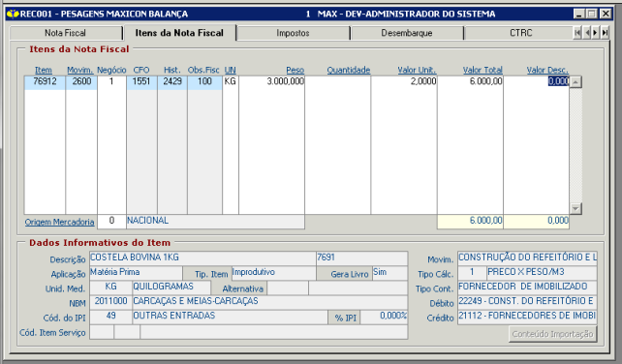Viewport: 622px width, 364px height.
Task: Click the vertical scrollbar track of items grid
Action: point(576,145)
